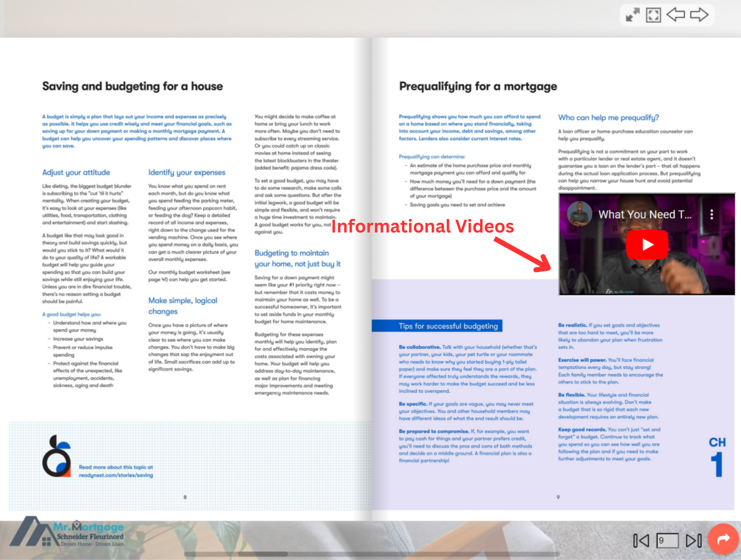Play the embedded YouTube video
Viewport: 741px width, 560px height.
(x=647, y=245)
